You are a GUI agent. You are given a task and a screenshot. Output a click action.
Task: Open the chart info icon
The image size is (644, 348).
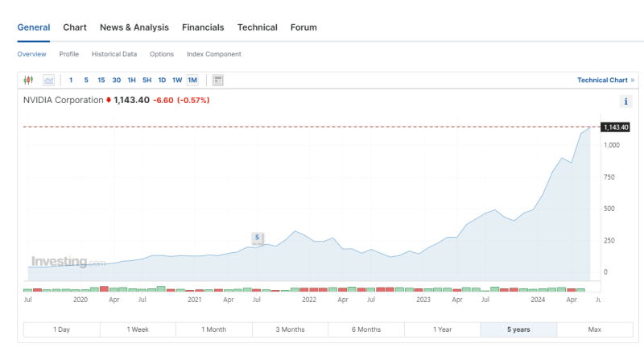click(625, 101)
